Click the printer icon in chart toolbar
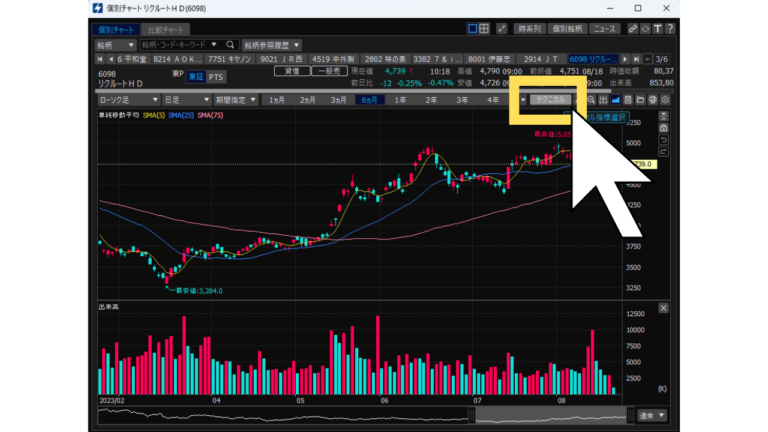768x432 pixels. point(653,100)
